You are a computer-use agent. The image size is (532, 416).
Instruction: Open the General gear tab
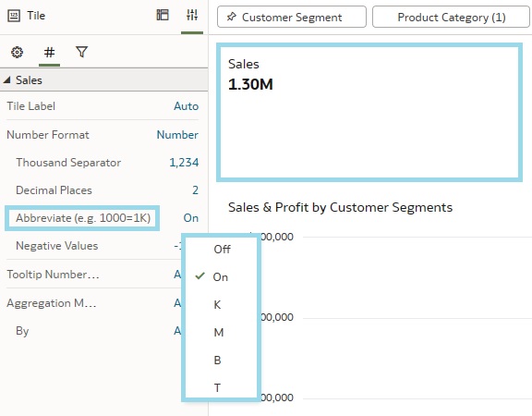pos(17,53)
